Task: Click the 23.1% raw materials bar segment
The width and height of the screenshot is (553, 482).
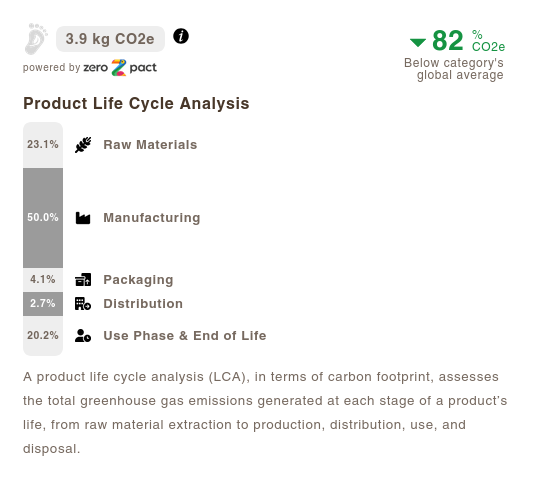Action: click(43, 145)
